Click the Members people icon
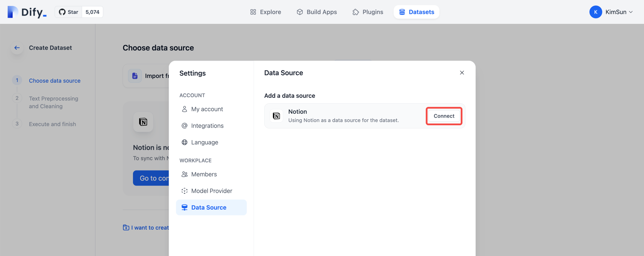 184,174
